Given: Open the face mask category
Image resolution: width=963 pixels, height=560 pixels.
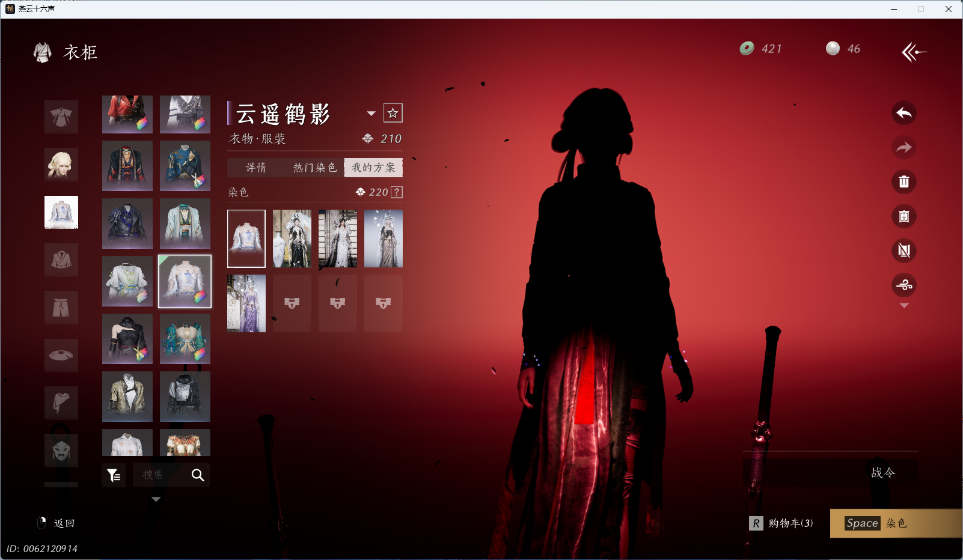Looking at the screenshot, I should point(61,450).
